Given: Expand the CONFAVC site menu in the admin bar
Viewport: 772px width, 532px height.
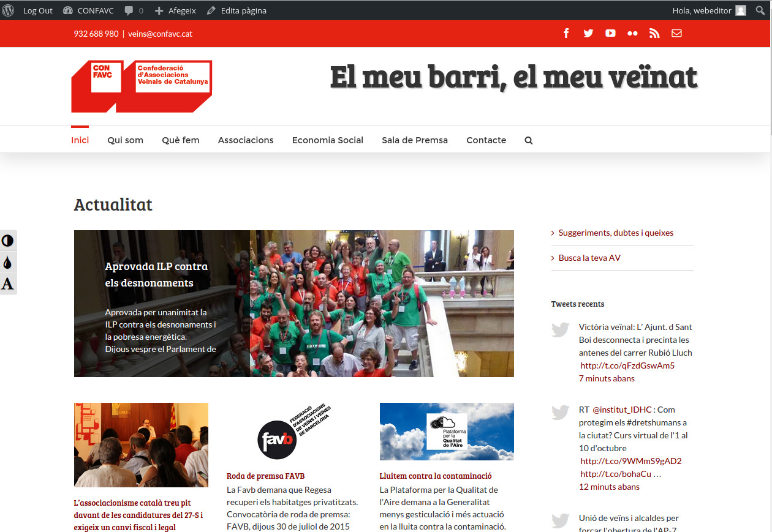Looking at the screenshot, I should 89,10.
